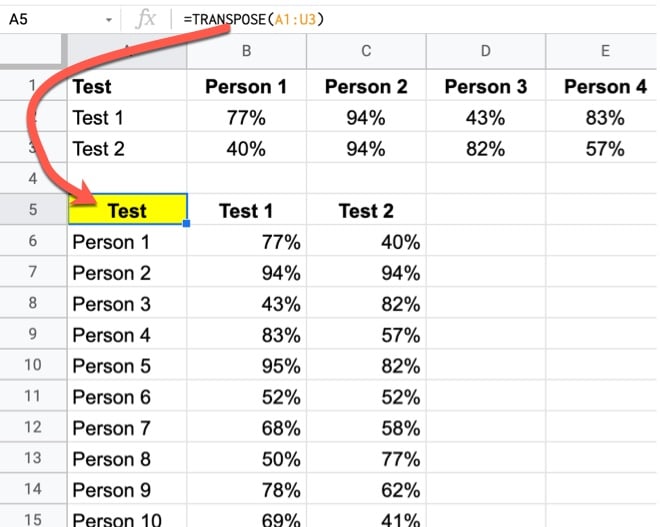Viewport: 660px width, 527px height.
Task: Open the name box dropdown arrow
Action: tap(108, 19)
